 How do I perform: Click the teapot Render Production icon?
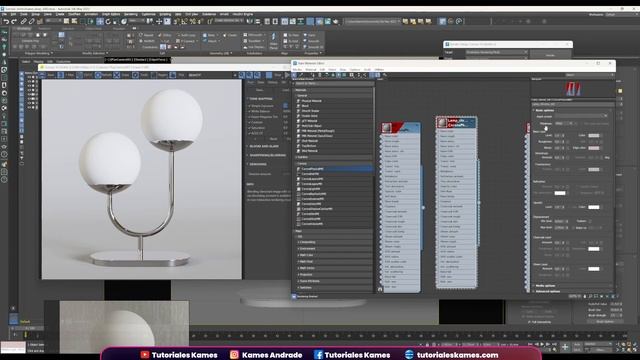pyautogui.click(x=336, y=21)
